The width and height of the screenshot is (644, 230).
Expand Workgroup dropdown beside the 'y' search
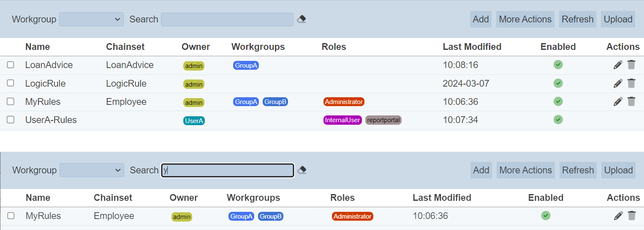(x=92, y=170)
